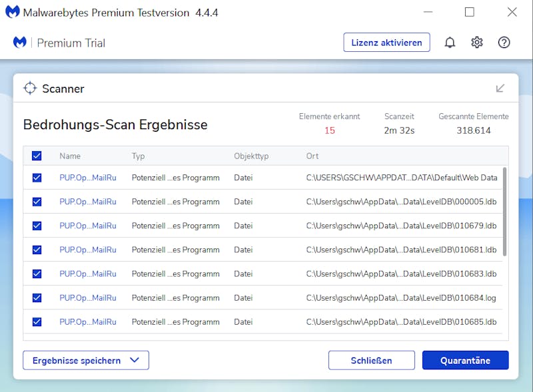Open PUP.Op...MailRu link in the 010685.ldb row

88,322
